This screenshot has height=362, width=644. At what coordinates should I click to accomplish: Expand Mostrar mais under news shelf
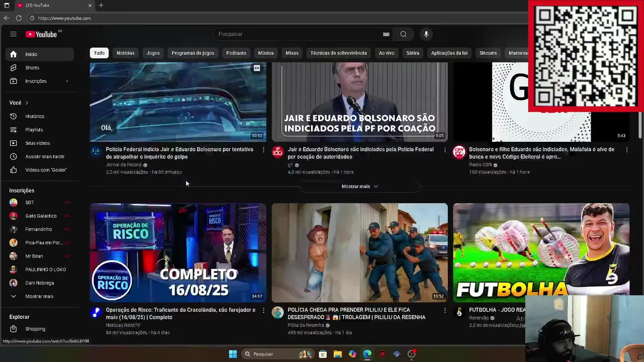tap(360, 187)
